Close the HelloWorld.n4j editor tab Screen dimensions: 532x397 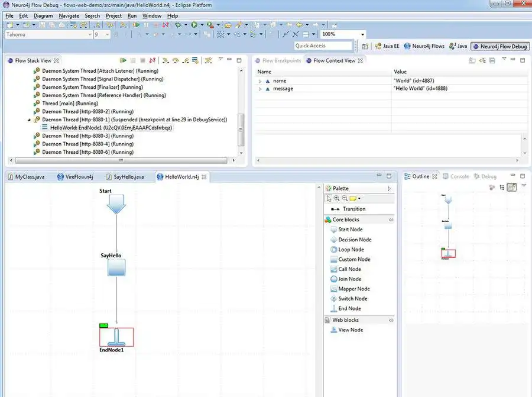point(204,177)
